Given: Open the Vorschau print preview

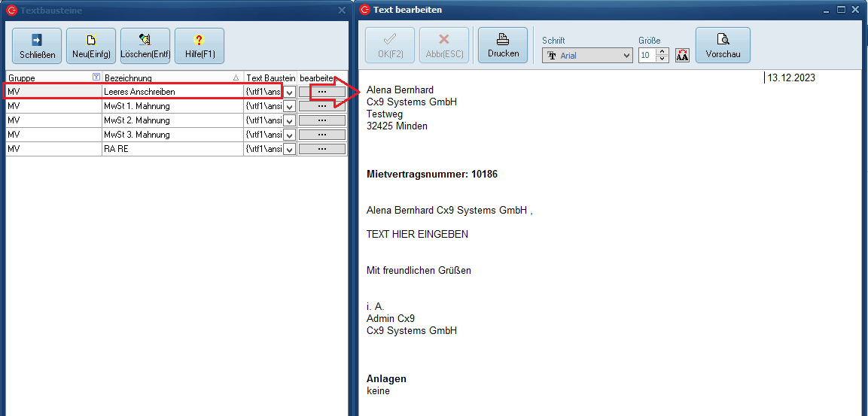Looking at the screenshot, I should click(723, 45).
